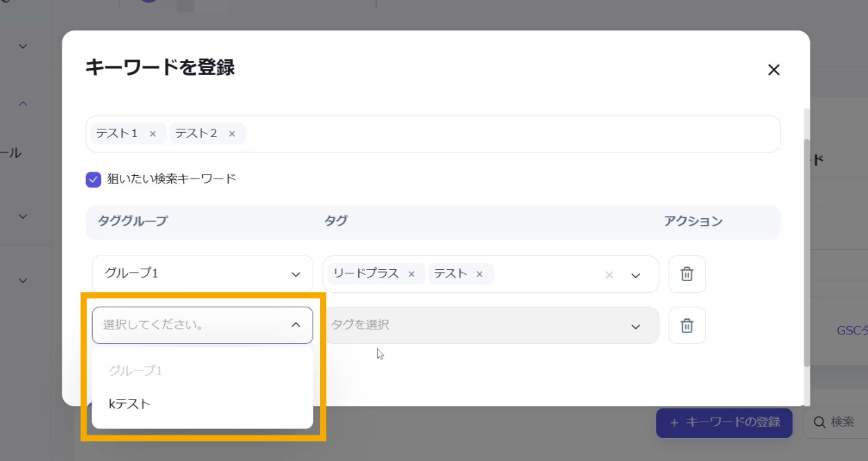The height and width of the screenshot is (461, 868).
Task: Remove the テスト1 keyword chip
Action: (x=152, y=134)
